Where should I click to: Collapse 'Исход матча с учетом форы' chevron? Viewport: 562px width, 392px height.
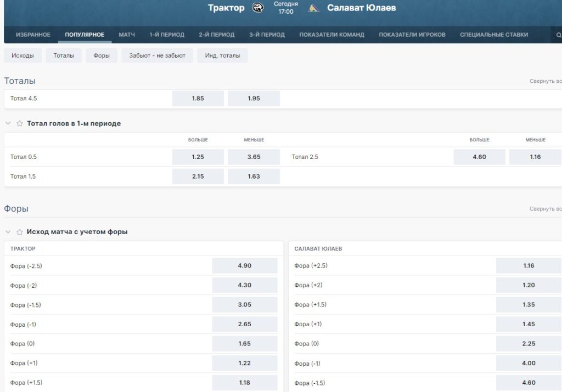(x=8, y=231)
